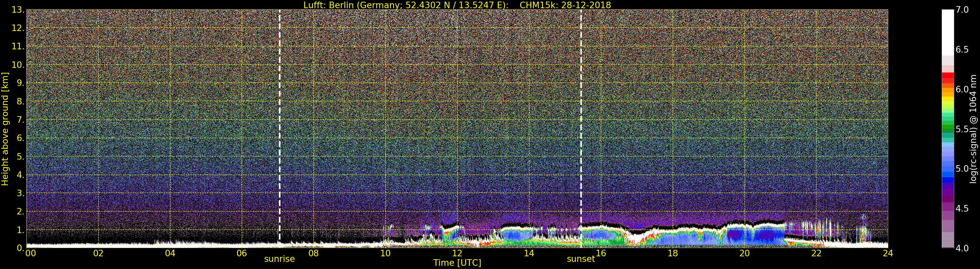Click the '12' time tick label
The image size is (980, 269).
pyautogui.click(x=457, y=253)
